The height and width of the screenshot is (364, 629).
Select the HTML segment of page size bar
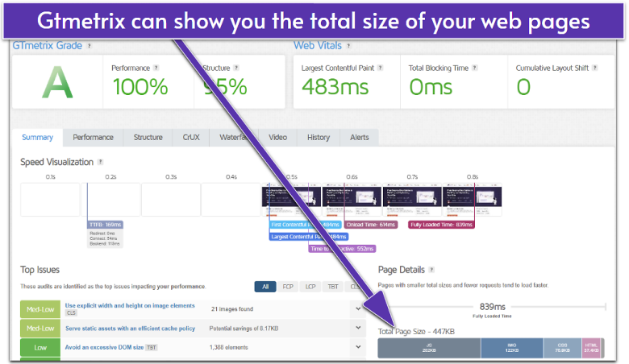coord(591,348)
